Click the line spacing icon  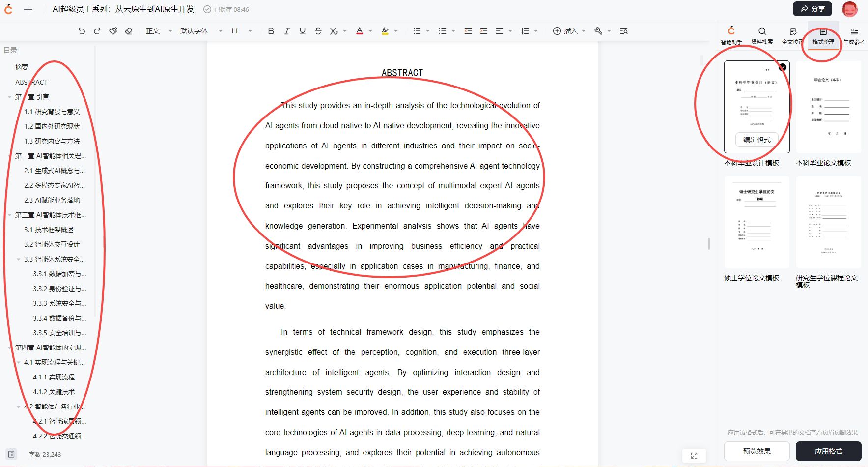(x=525, y=31)
